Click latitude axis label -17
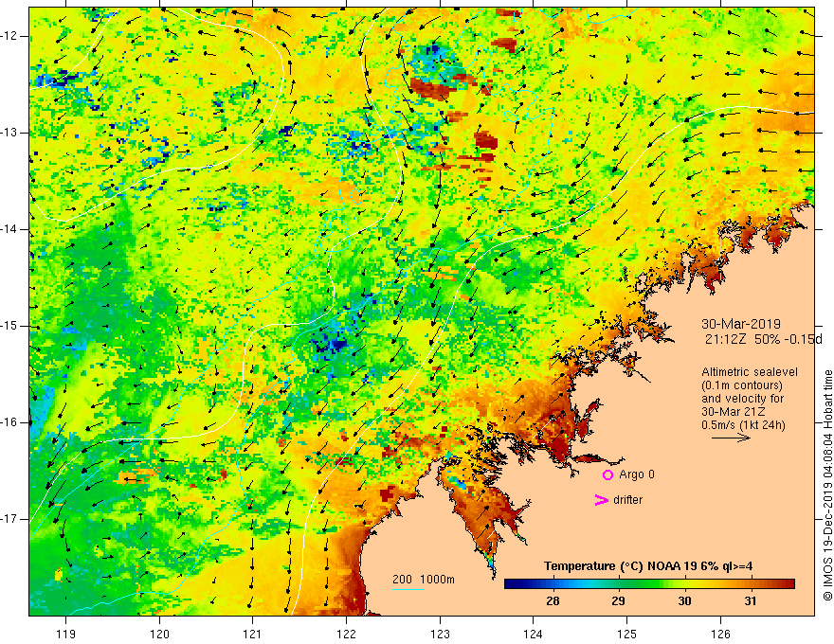The width and height of the screenshot is (834, 644). pos(9,519)
